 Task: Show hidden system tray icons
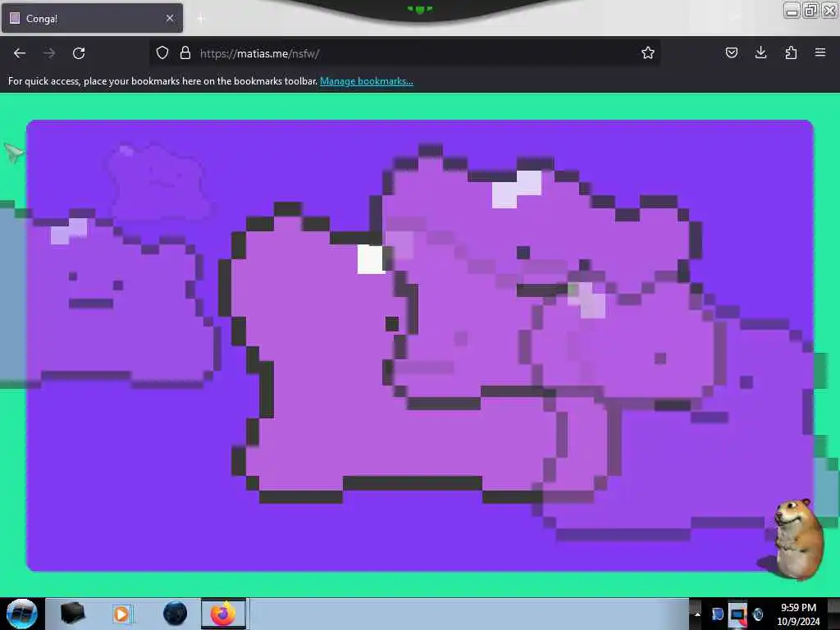click(697, 614)
